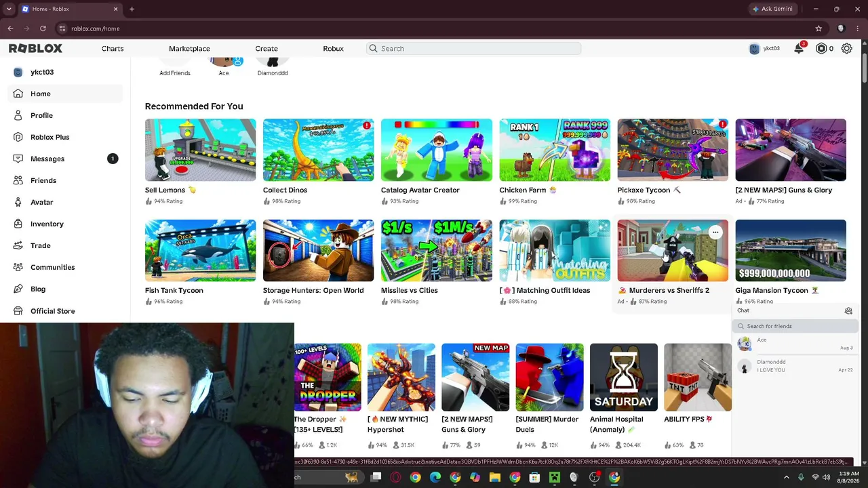Open the Robux tab

point(333,49)
